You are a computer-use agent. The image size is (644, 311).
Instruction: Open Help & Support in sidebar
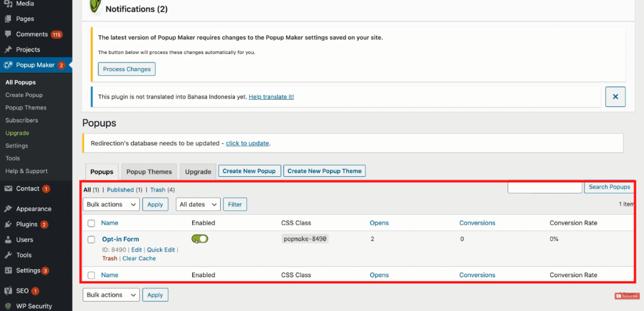(26, 171)
